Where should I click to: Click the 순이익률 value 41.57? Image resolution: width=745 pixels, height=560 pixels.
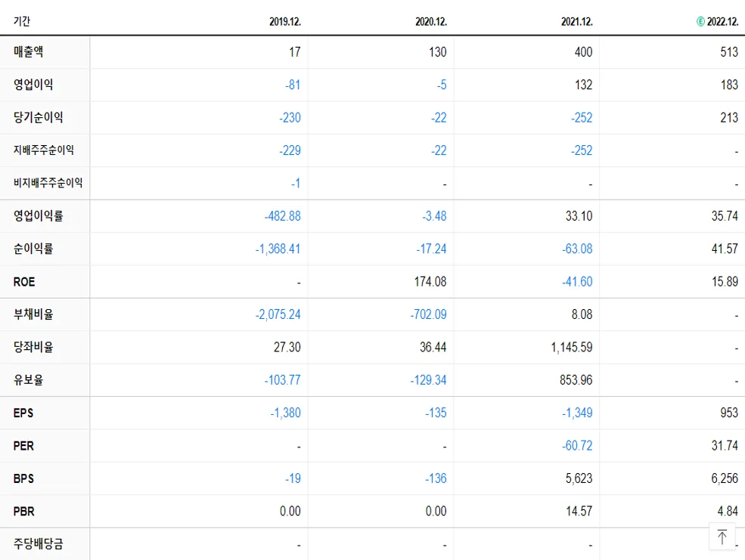pyautogui.click(x=725, y=249)
